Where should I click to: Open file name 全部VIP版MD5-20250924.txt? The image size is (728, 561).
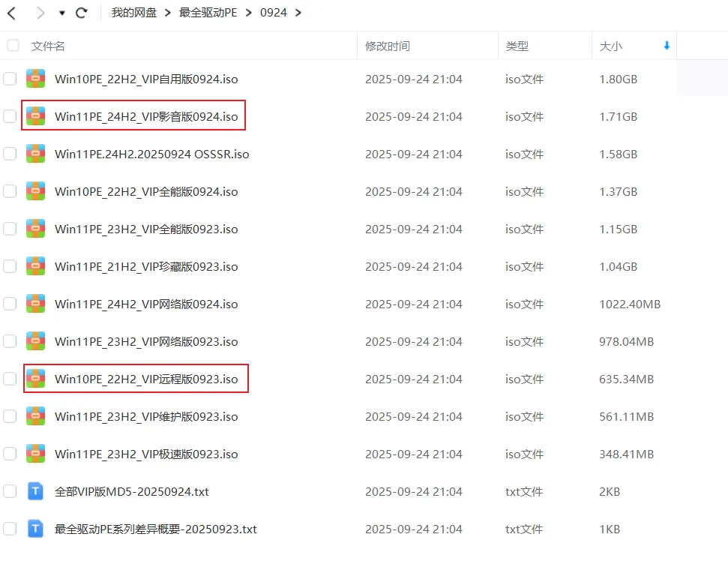coord(132,491)
